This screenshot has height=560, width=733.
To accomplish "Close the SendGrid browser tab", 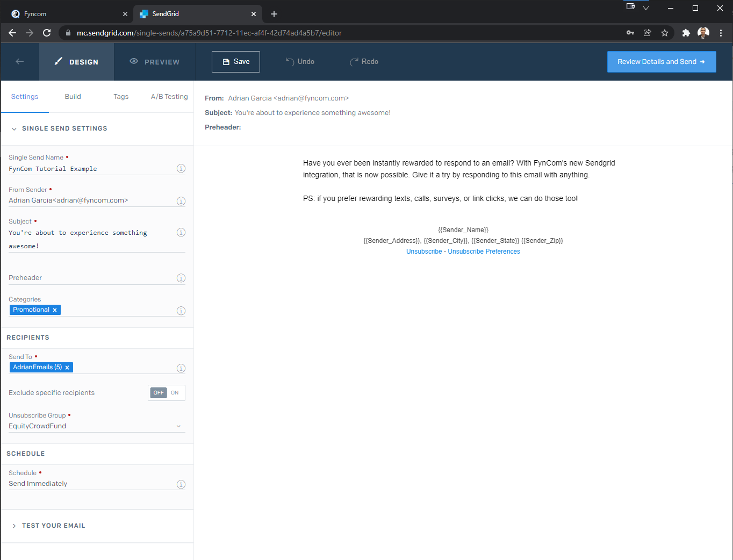I will click(254, 14).
